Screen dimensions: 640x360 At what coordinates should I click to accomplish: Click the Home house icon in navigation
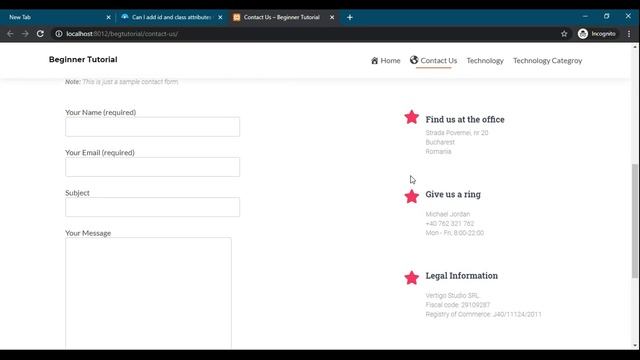(x=374, y=60)
